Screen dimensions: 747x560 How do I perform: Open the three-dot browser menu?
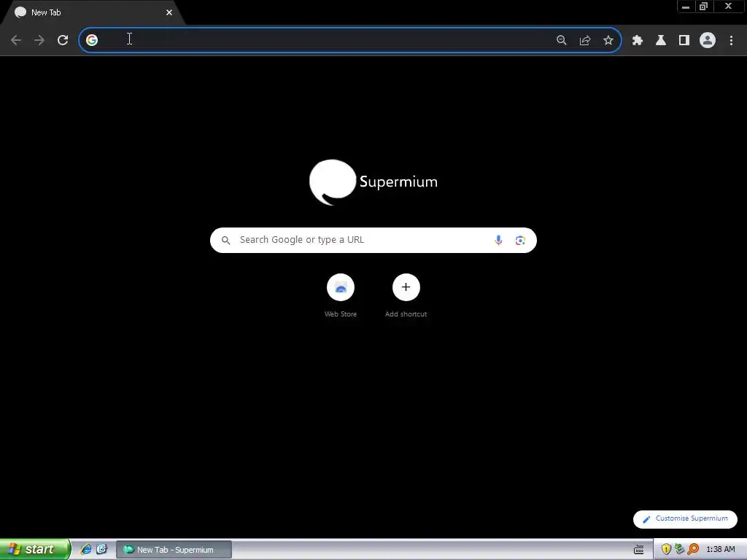731,40
